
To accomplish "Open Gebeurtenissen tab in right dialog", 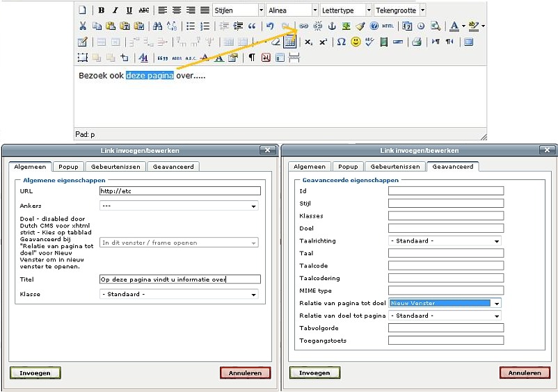I will click(395, 167).
